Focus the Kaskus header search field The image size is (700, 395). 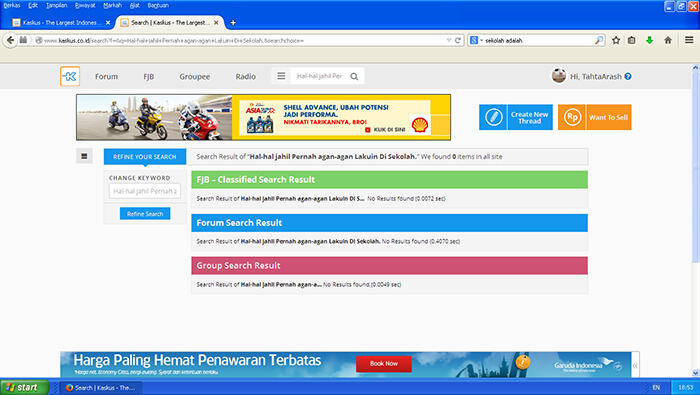point(320,76)
